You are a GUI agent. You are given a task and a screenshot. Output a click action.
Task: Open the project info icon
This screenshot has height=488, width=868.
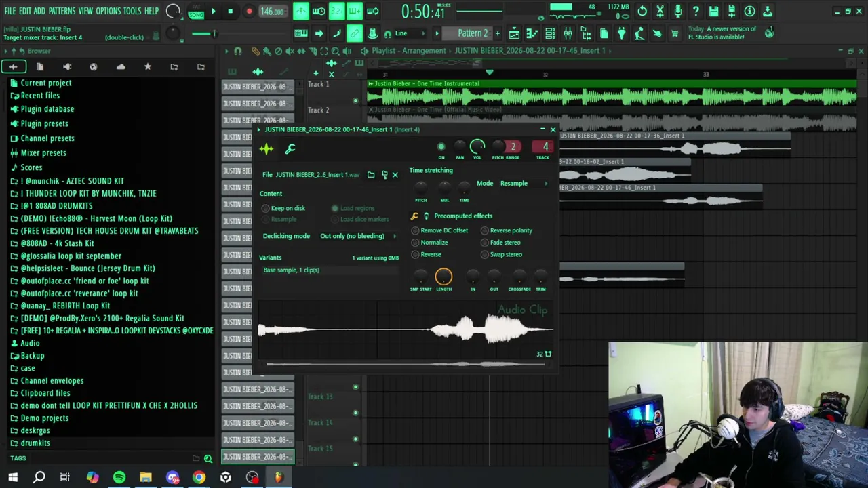[749, 11]
